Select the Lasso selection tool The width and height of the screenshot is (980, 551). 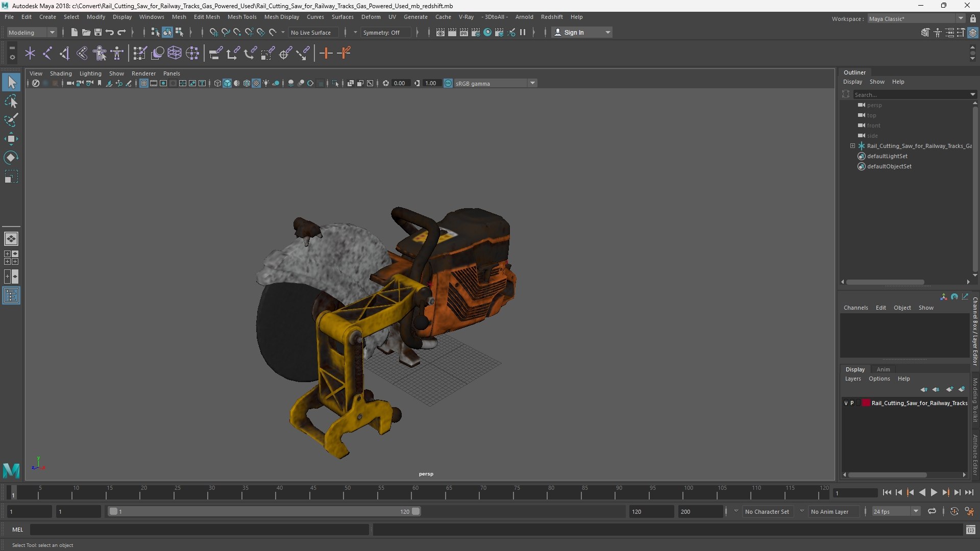[11, 101]
